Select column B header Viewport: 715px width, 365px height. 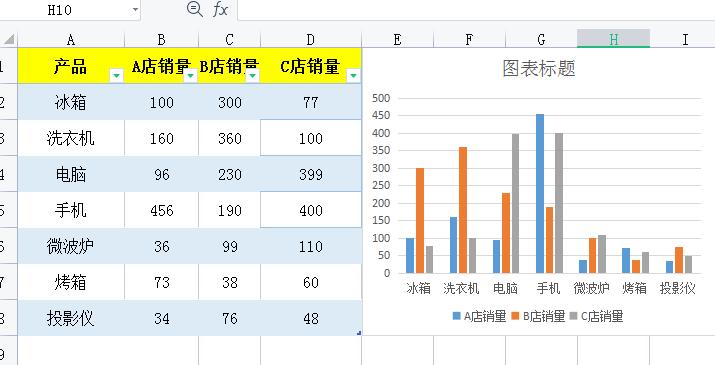[161, 40]
